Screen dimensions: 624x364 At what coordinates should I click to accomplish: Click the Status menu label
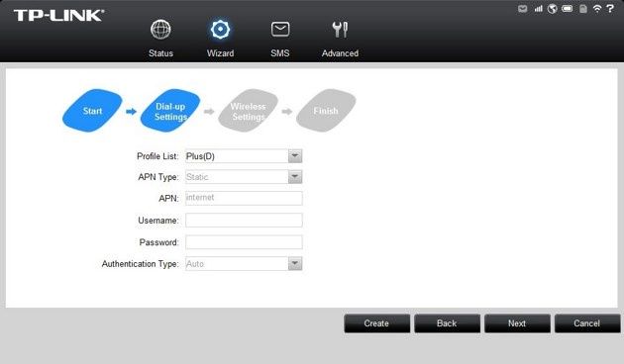click(160, 53)
